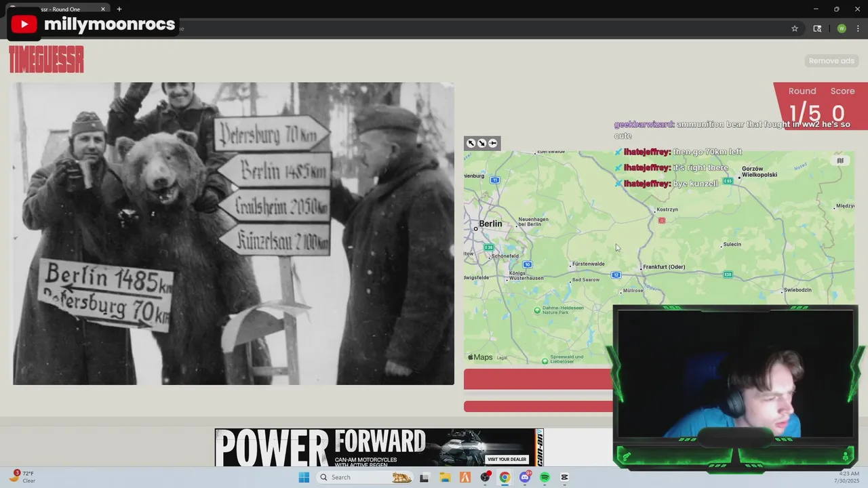Open the Apple Maps Legal link
868x488 pixels.
point(502,358)
